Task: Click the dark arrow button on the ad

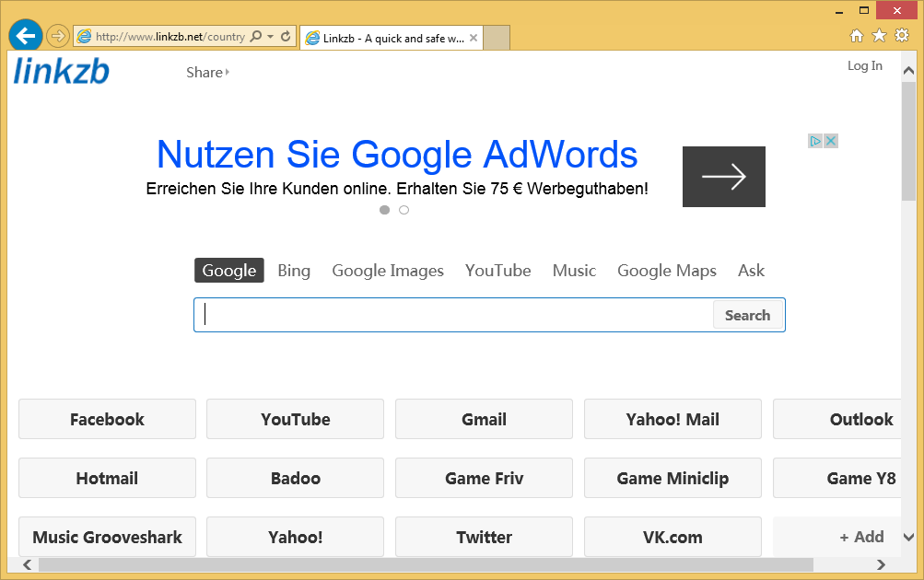Action: (x=723, y=177)
